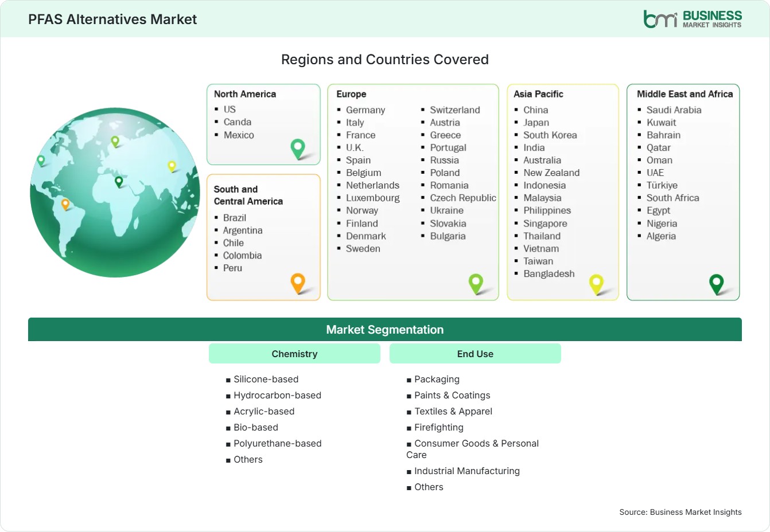The height and width of the screenshot is (532, 770).
Task: Click 'Colombia' in the country list
Action: [x=242, y=256]
